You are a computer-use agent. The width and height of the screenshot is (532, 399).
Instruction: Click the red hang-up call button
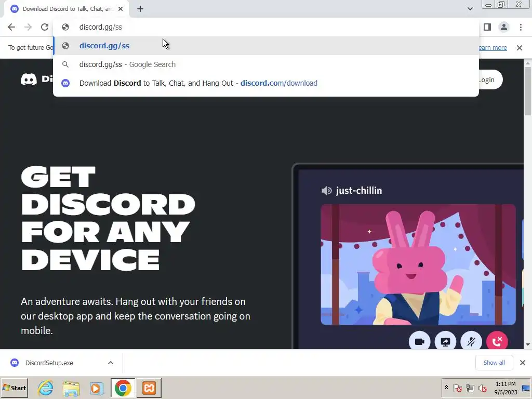(497, 341)
